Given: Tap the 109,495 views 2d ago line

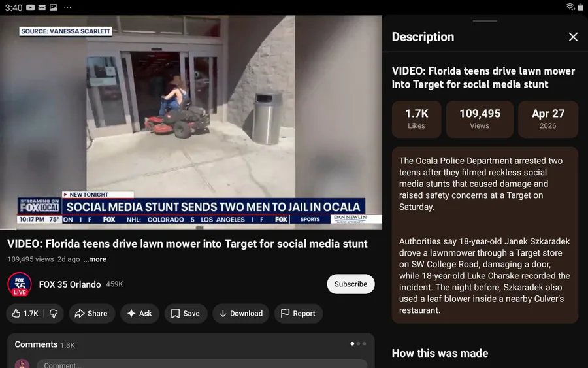Looking at the screenshot, I should pyautogui.click(x=44, y=259).
